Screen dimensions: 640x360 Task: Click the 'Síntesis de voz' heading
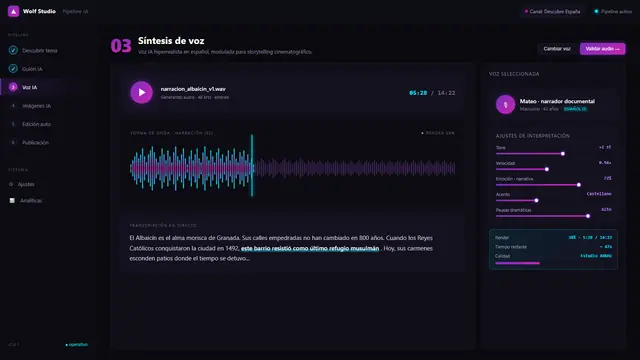(x=171, y=41)
